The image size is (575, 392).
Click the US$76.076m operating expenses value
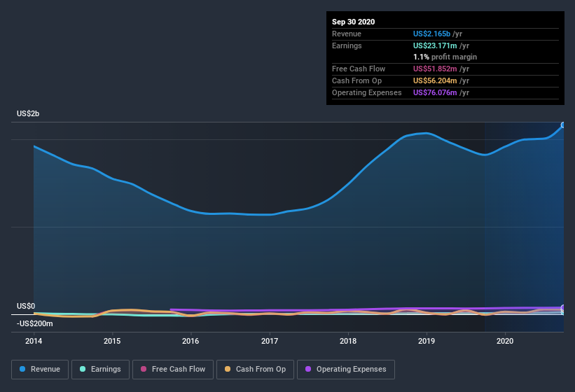(x=435, y=92)
